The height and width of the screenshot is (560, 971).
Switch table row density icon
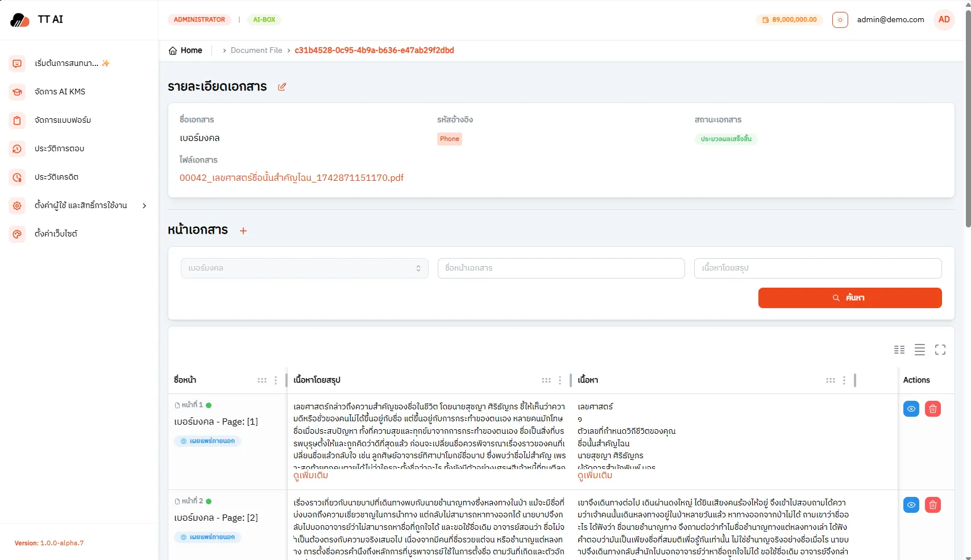click(920, 350)
